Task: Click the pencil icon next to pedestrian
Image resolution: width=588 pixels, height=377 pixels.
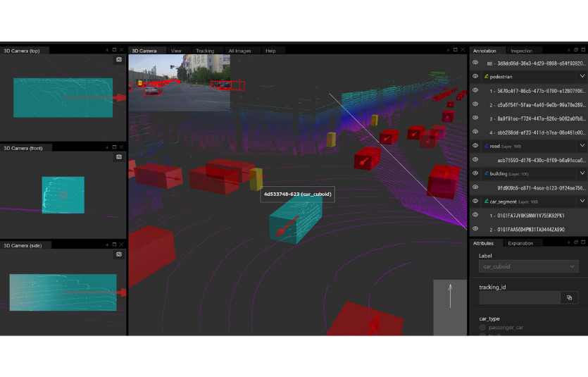Action: (x=486, y=76)
